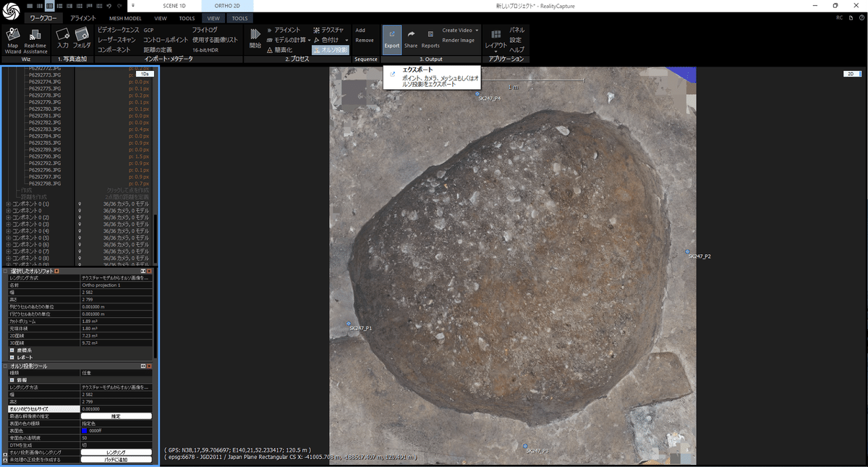
Task: Click the 推定 estimate button
Action: [x=116, y=416]
